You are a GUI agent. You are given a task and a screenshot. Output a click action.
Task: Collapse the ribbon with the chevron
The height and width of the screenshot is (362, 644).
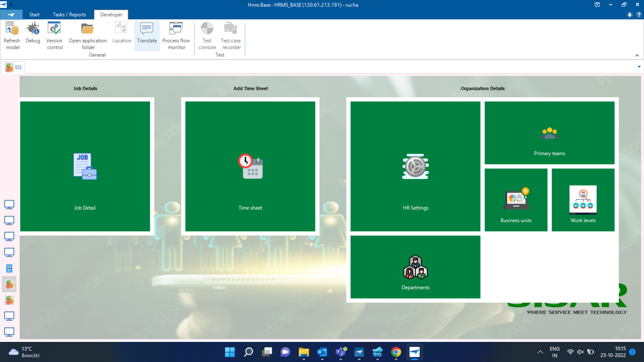(637, 56)
